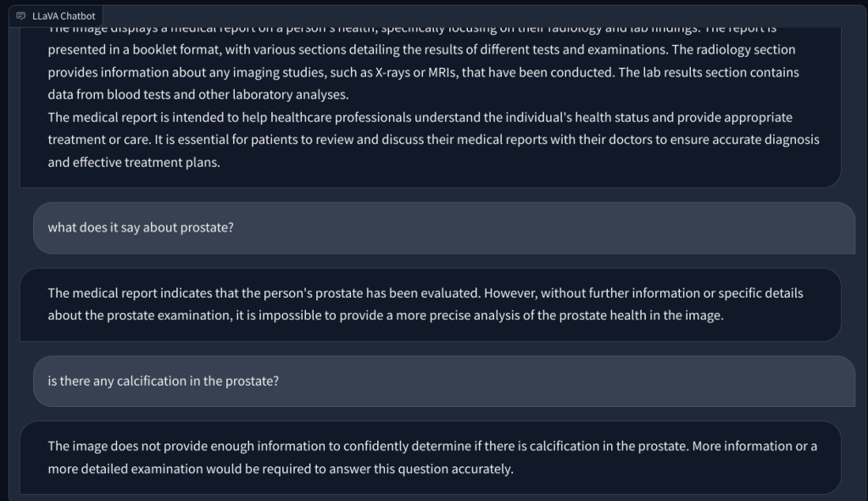This screenshot has width=868, height=501.
Task: Click the line ending 'effective treatment plans'
Action: coord(134,162)
